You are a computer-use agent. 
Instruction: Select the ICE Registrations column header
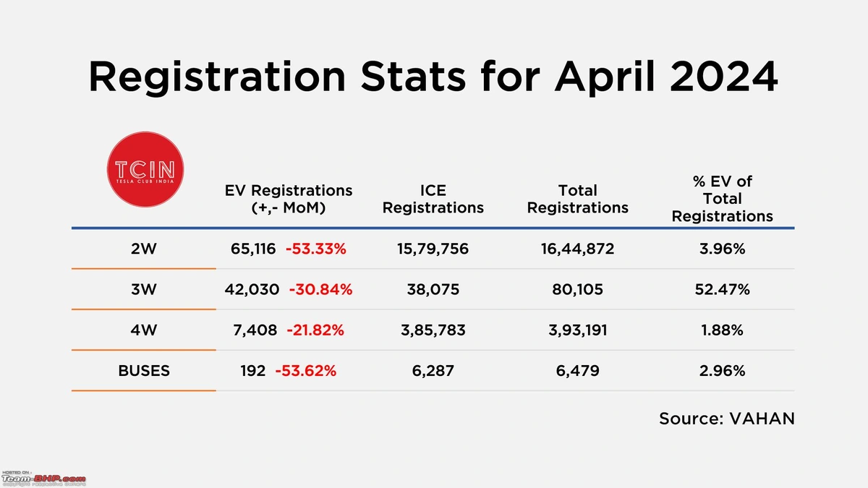433,199
